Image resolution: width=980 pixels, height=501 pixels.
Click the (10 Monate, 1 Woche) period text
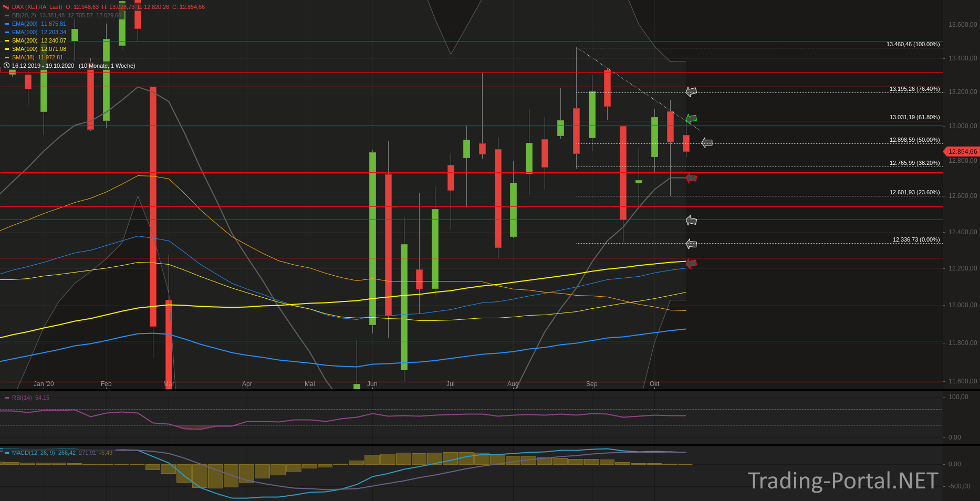tap(107, 66)
